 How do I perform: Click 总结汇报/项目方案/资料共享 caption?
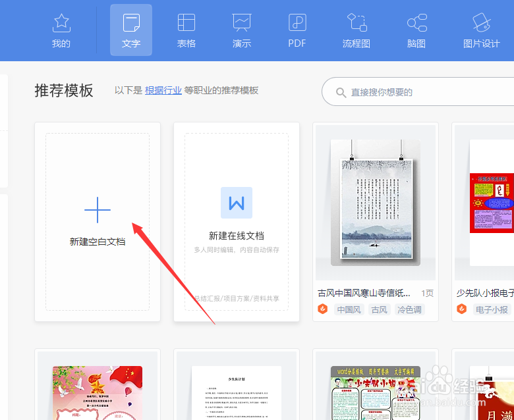237,299
